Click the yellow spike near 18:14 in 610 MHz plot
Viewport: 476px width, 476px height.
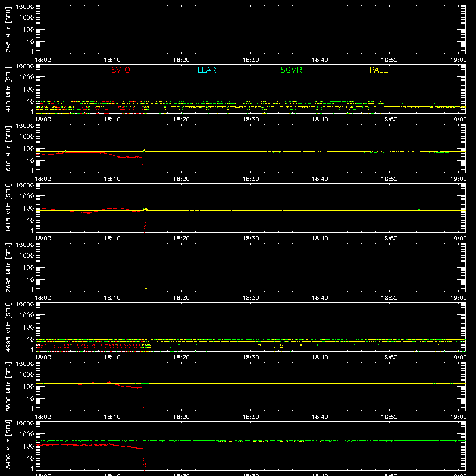tap(144, 151)
